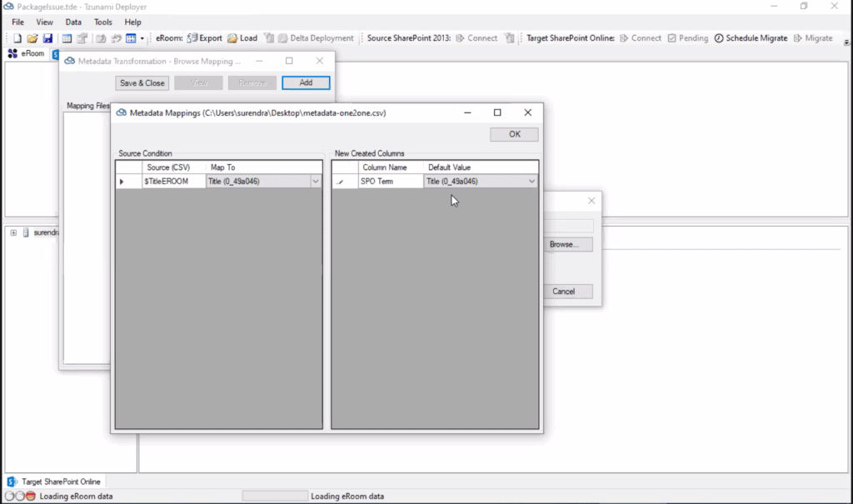Click the grayed View button
Screen dimensions: 853x504
pyautogui.click(x=198, y=82)
